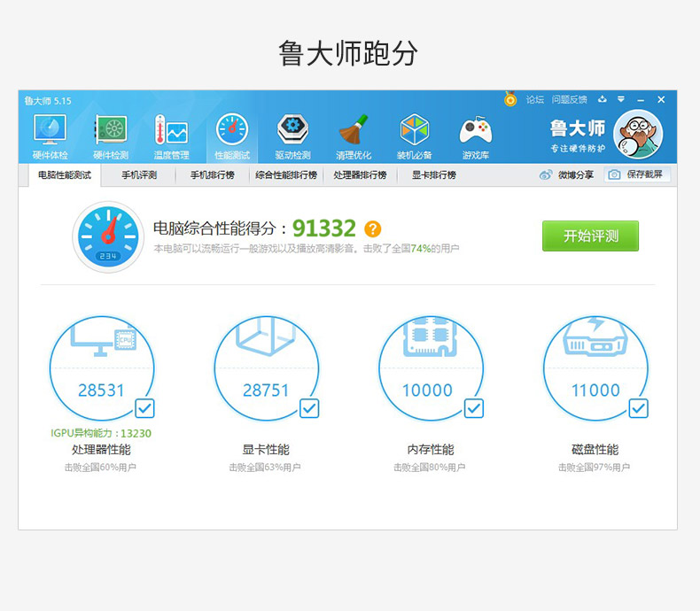This screenshot has height=611, width=700.
Task: Click the 鲁大师 mascot avatar
Action: click(638, 135)
